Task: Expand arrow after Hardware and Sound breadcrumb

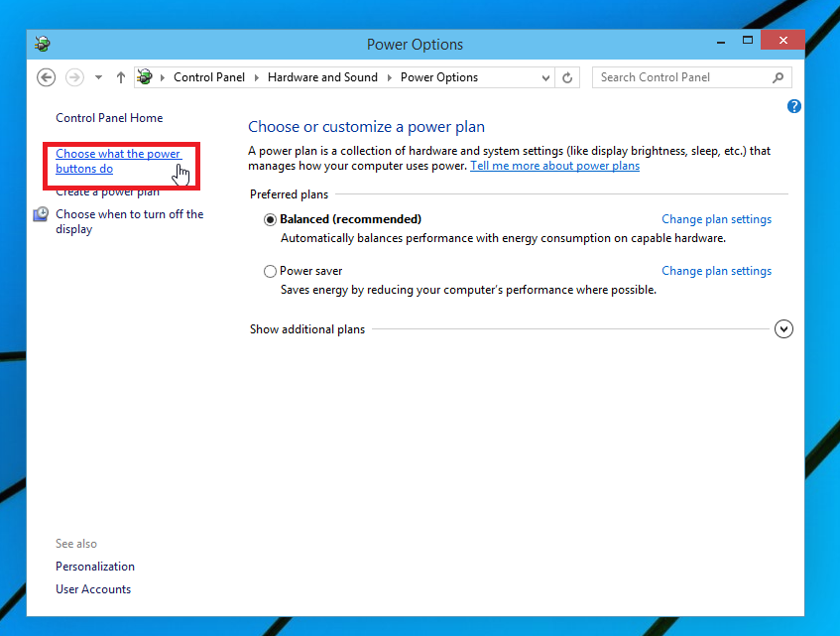Action: pyautogui.click(x=390, y=77)
